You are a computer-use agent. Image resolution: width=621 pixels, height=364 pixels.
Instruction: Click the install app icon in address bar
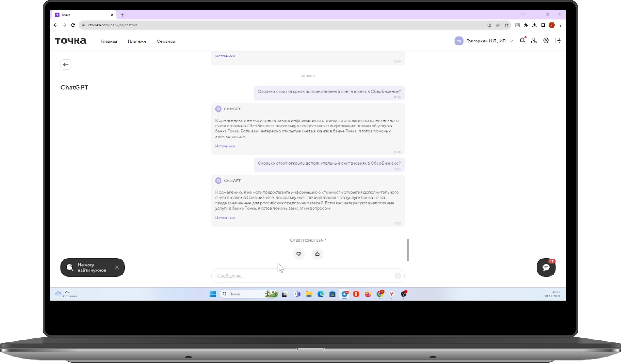coord(489,25)
